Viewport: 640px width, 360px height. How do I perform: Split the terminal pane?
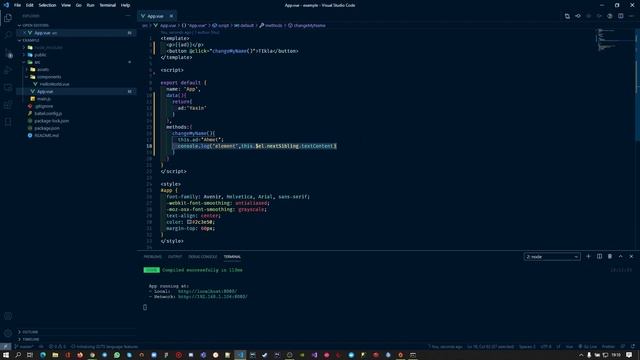coord(599,256)
